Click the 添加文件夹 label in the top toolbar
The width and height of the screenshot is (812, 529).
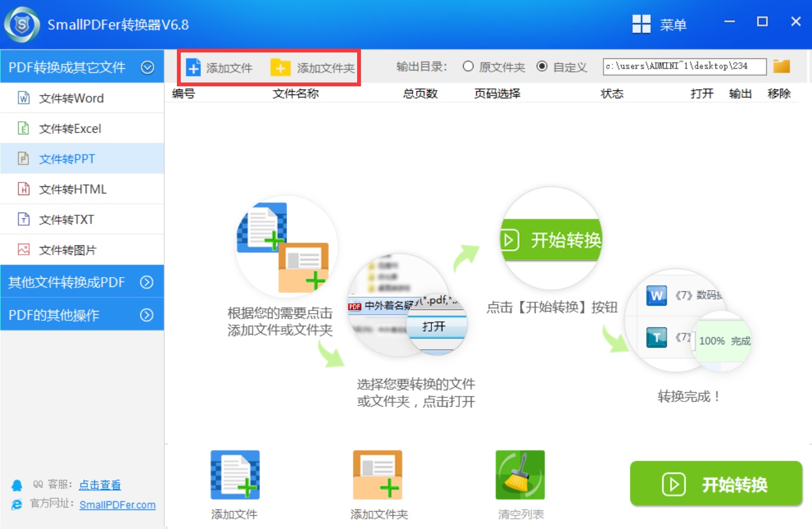326,68
